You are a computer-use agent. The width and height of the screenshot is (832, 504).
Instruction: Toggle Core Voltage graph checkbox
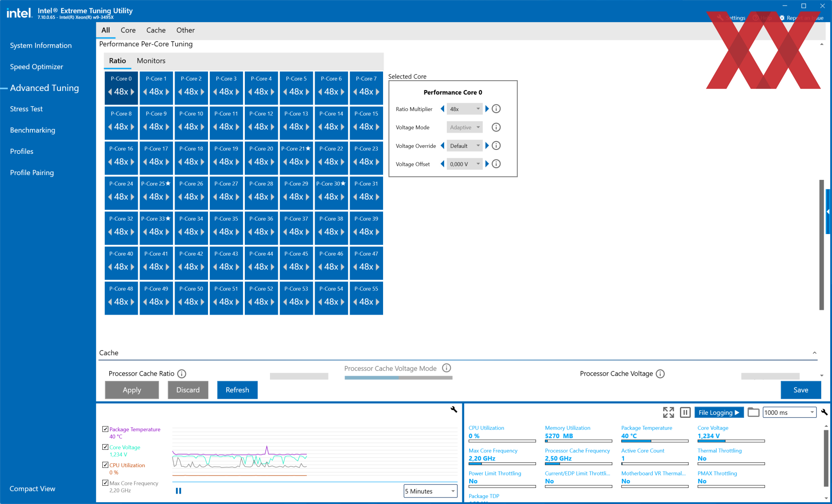[x=105, y=447]
